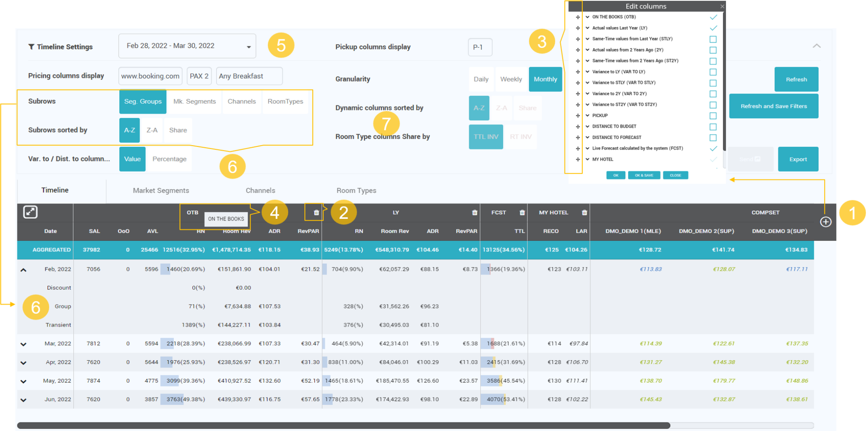This screenshot has width=868, height=431.
Task: Grab move handle for Variance to ST2Y row
Action: click(x=578, y=105)
